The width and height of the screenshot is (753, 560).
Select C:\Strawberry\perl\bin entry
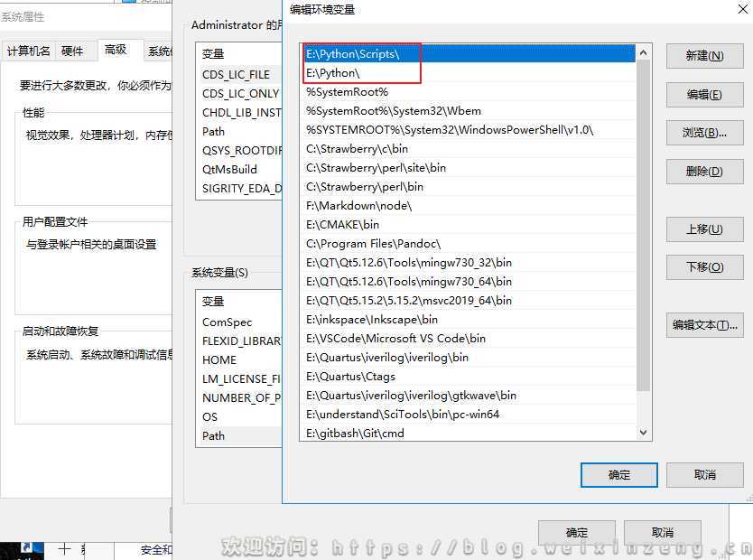click(x=469, y=187)
